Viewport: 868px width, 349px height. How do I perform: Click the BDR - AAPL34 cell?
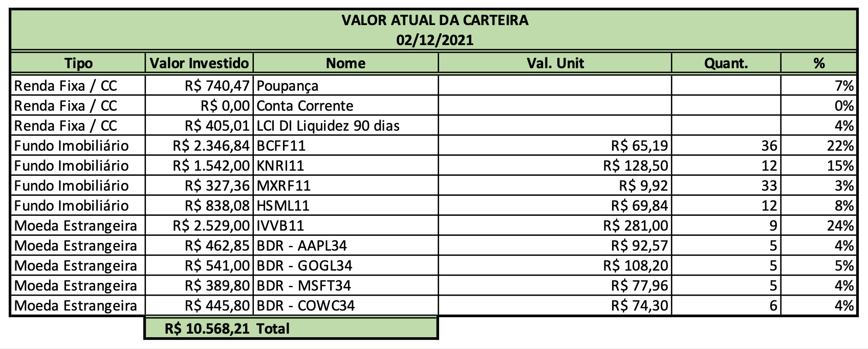click(x=345, y=245)
